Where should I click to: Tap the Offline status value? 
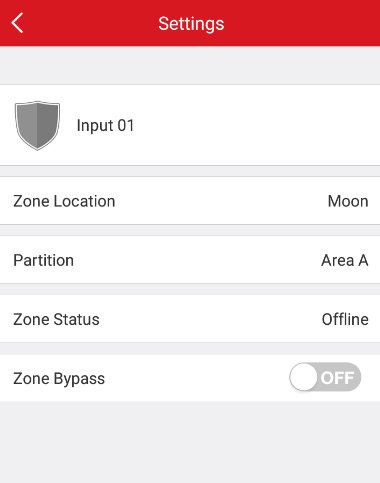[345, 319]
